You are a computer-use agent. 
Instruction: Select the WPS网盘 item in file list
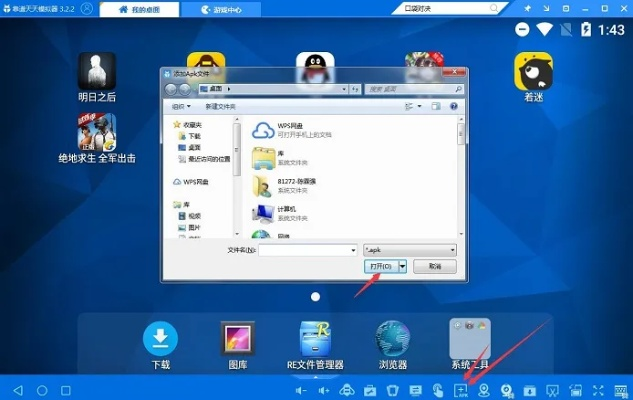click(292, 130)
